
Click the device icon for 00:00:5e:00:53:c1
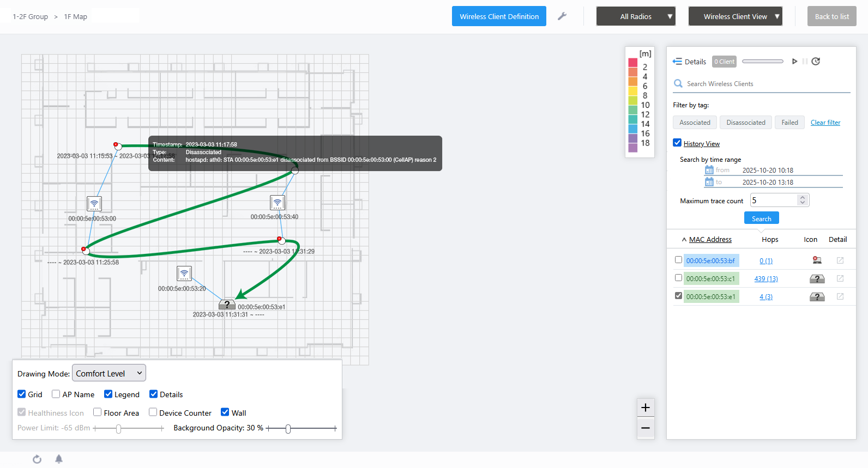tap(817, 279)
